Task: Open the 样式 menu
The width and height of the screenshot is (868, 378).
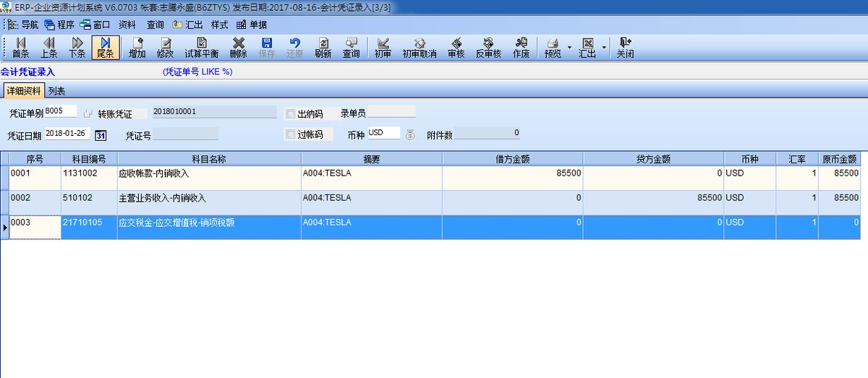Action: point(219,24)
